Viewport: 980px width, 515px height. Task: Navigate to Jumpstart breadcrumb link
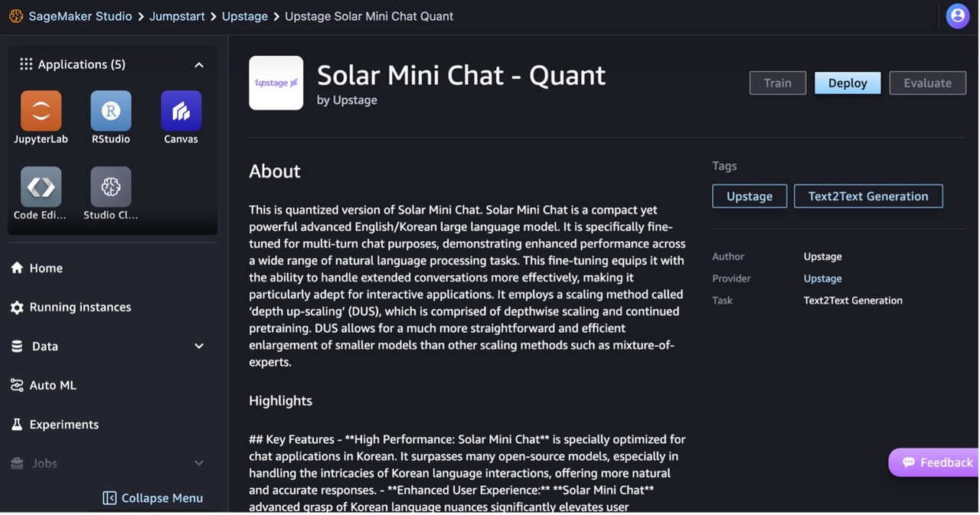177,16
